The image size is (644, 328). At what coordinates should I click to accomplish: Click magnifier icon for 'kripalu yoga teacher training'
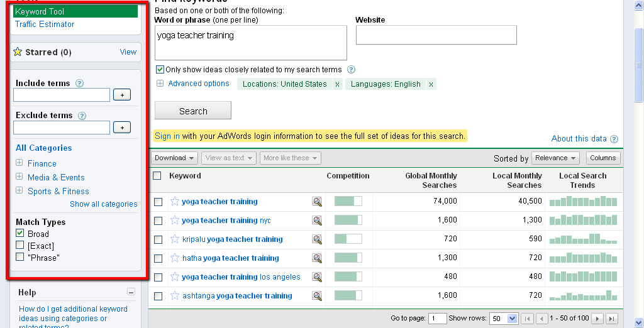pos(317,239)
